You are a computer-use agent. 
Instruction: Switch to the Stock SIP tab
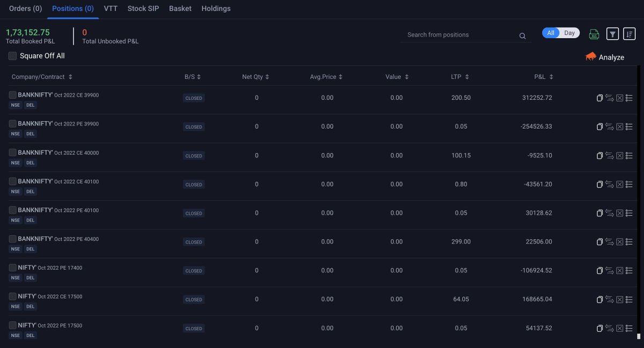tap(143, 9)
